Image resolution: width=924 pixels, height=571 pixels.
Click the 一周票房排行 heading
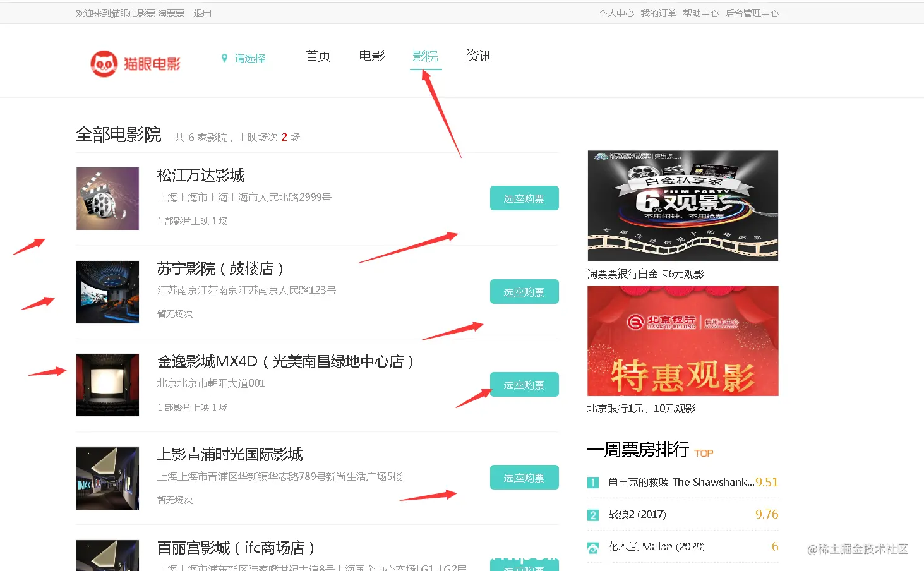638,450
